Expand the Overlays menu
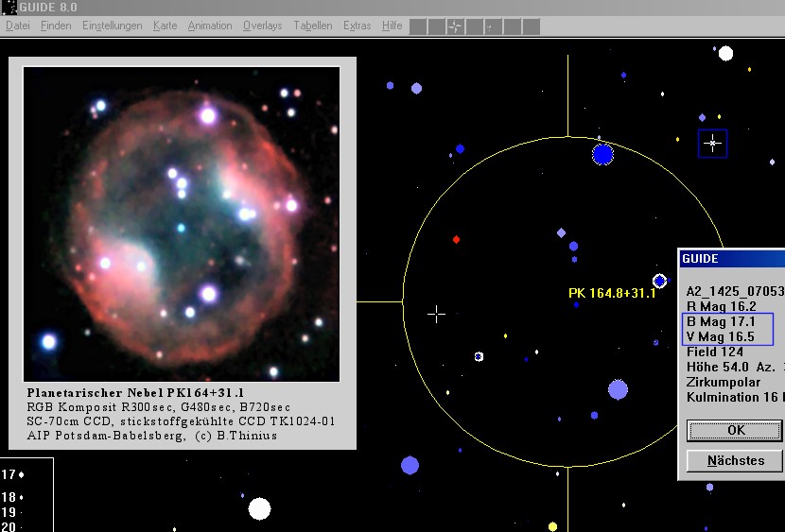 coord(262,26)
